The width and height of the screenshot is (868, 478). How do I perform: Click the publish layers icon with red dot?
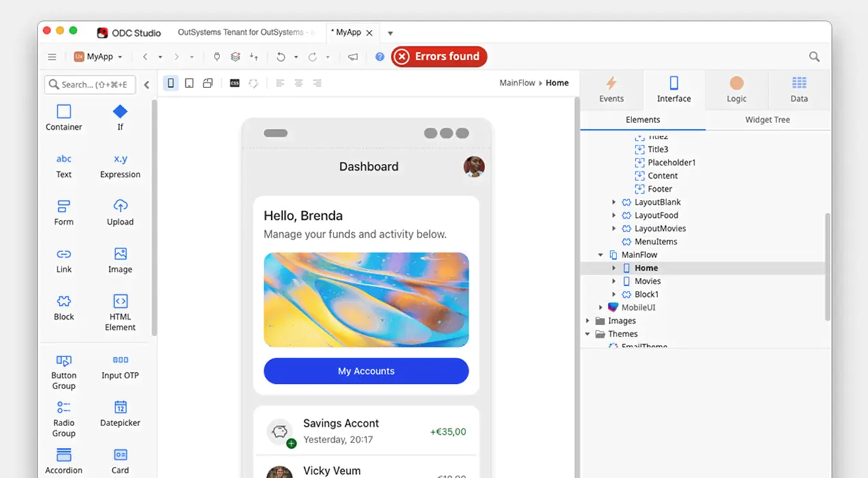pyautogui.click(x=234, y=57)
